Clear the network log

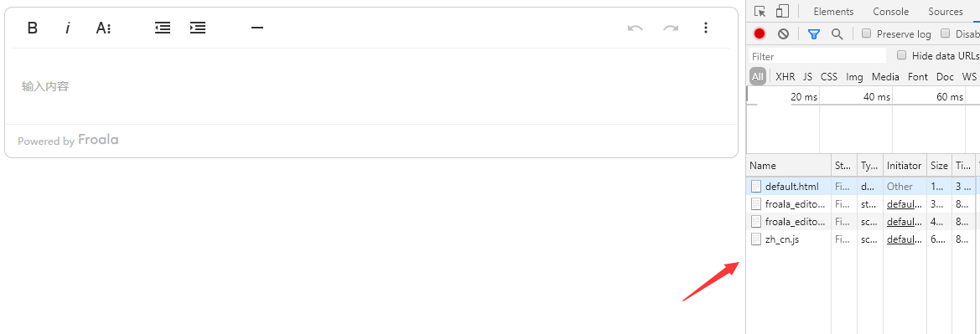pos(783,33)
